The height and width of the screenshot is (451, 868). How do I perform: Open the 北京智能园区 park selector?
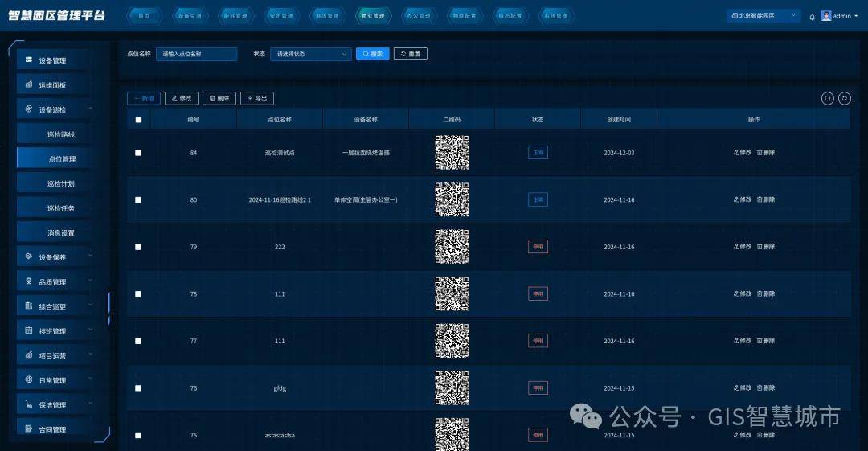763,16
